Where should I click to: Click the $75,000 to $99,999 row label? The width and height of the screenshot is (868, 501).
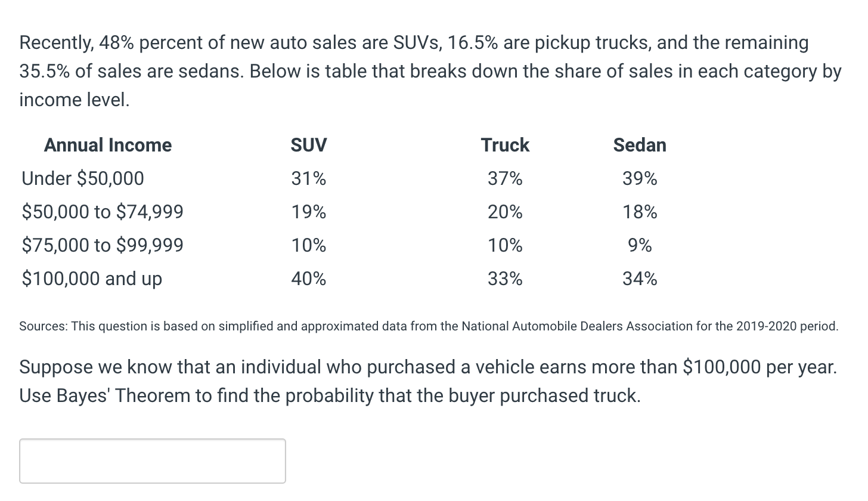coord(103,245)
